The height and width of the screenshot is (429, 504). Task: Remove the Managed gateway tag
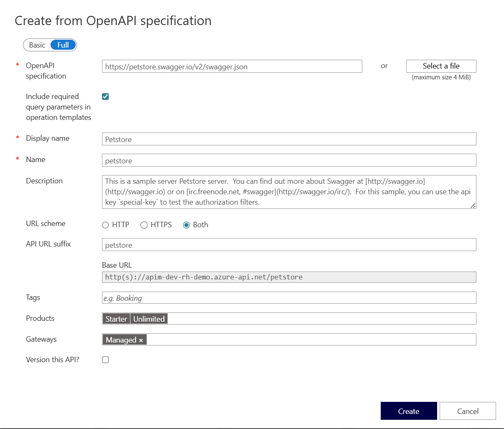click(x=141, y=340)
